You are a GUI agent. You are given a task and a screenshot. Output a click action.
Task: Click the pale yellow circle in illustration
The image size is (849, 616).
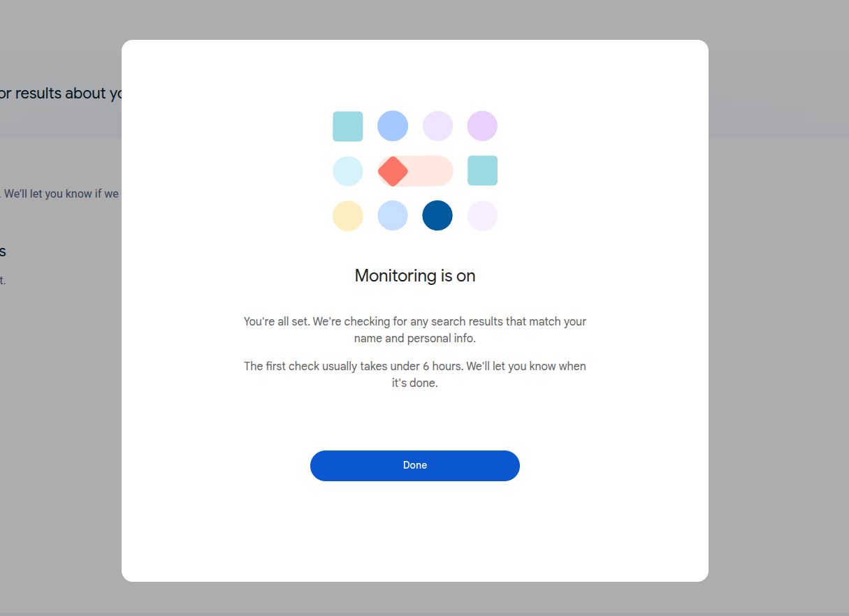(x=348, y=216)
